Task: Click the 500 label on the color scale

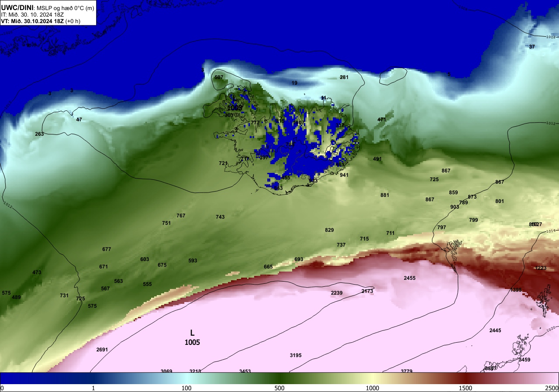Action: click(279, 388)
